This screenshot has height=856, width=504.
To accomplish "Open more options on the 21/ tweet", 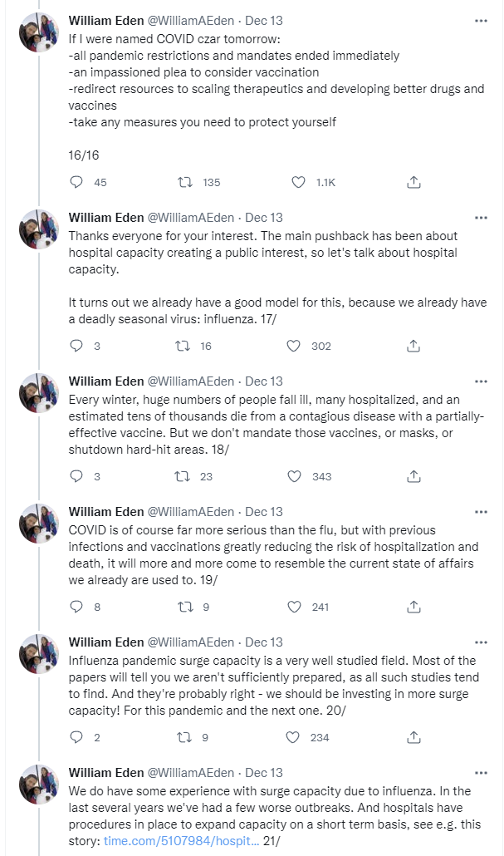I will pyautogui.click(x=481, y=773).
